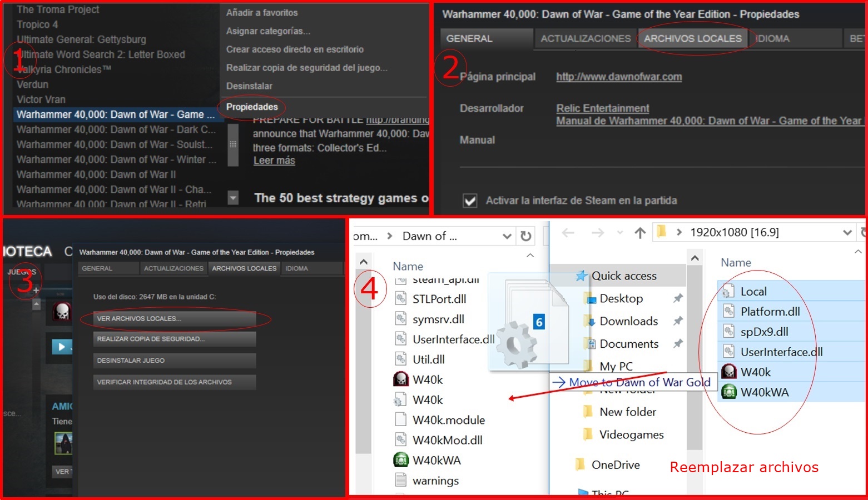Go back in the 1920x1080 explorer window

(x=568, y=233)
